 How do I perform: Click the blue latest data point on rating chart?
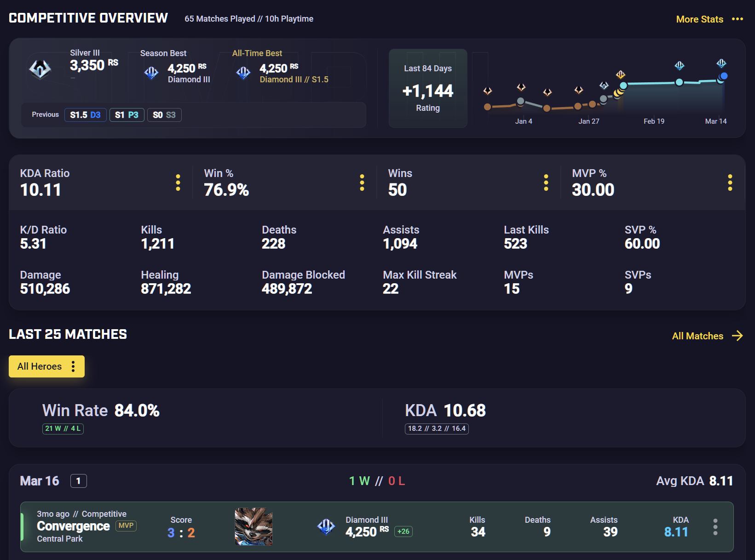pyautogui.click(x=724, y=76)
